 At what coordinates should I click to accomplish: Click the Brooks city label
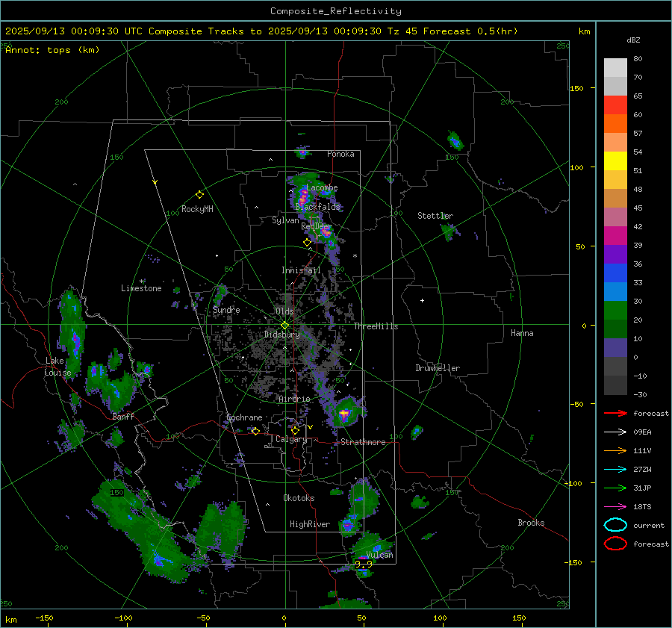click(531, 523)
